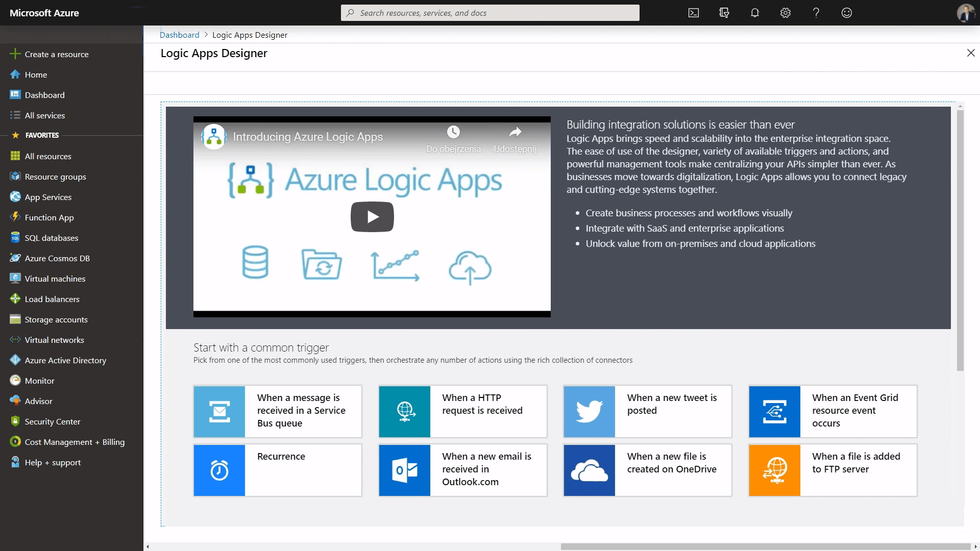
Task: Send feedback via smiley icon
Action: tap(846, 13)
